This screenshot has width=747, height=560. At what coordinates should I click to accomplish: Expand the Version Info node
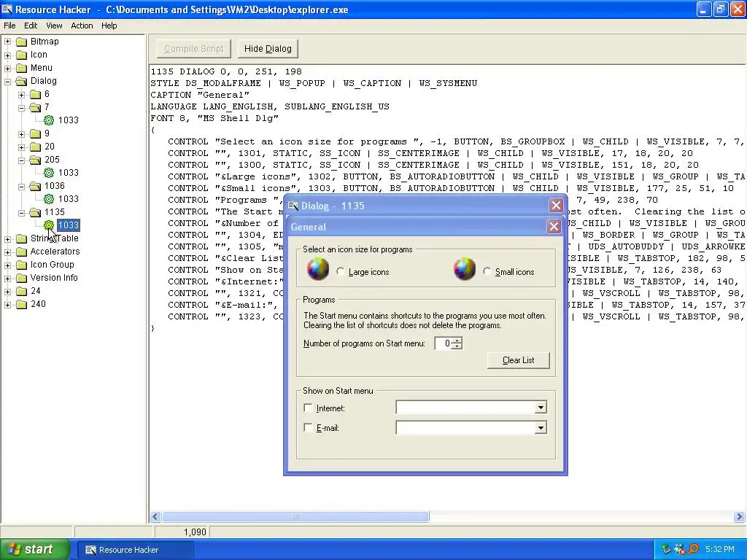click(7, 278)
